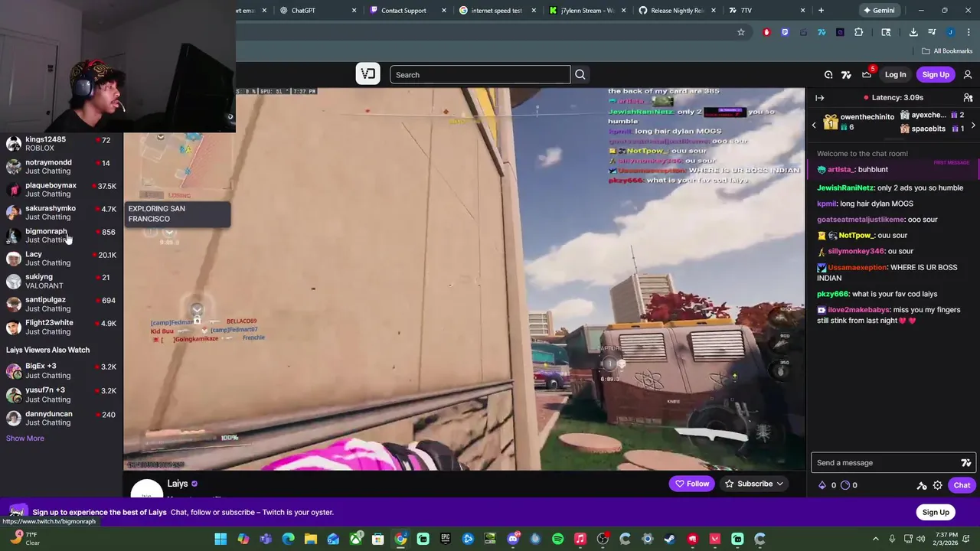Viewport: 980px width, 551px height.
Task: Open the red stop-hand ad blocker extension
Action: tap(766, 32)
